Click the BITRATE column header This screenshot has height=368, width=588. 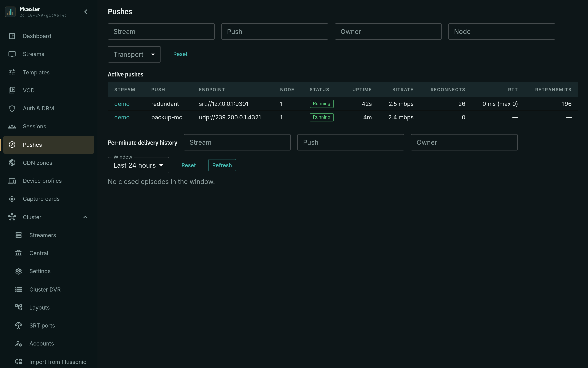[403, 90]
